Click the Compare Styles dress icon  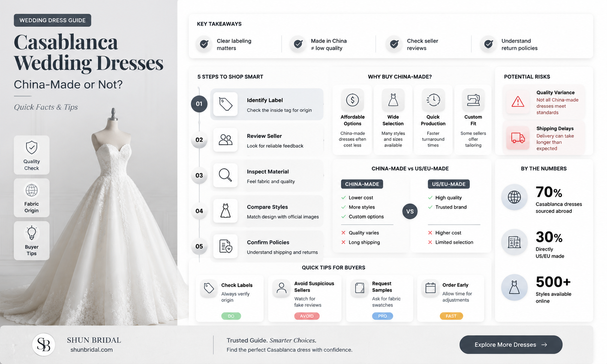pyautogui.click(x=225, y=211)
